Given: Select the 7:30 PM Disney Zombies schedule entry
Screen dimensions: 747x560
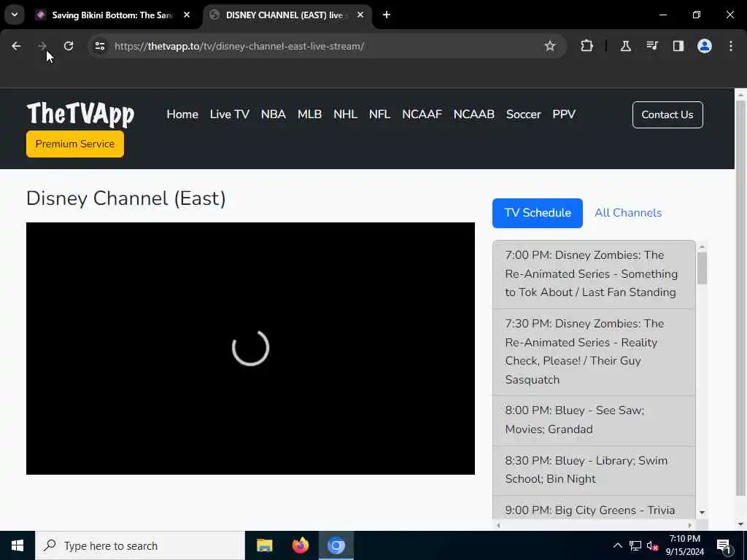Looking at the screenshot, I should (x=594, y=352).
